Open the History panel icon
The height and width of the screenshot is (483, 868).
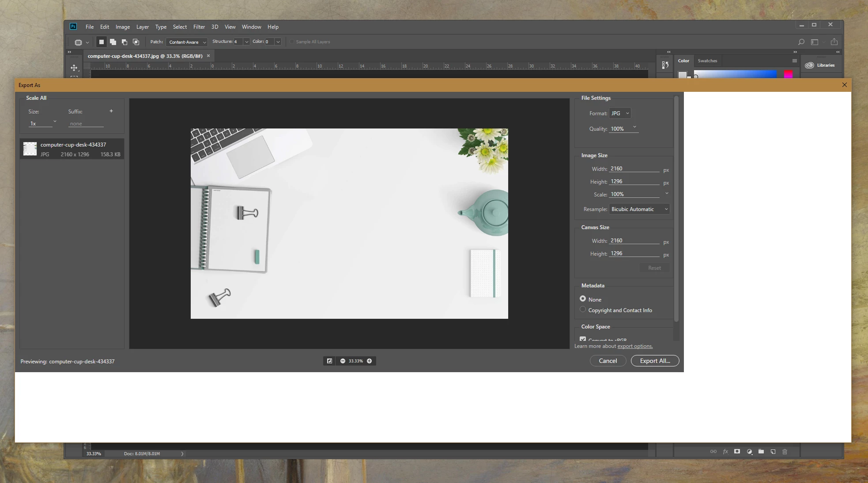pyautogui.click(x=665, y=65)
